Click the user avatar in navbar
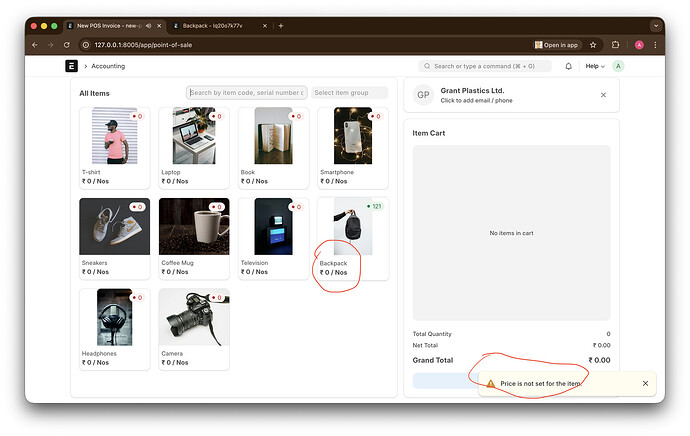Image resolution: width=690 pixels, height=436 pixels. (x=618, y=66)
